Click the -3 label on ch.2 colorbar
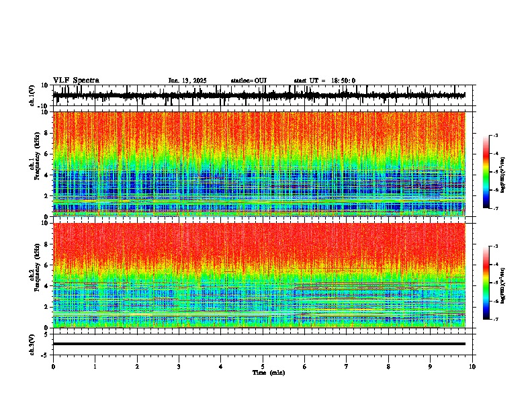 496,246
